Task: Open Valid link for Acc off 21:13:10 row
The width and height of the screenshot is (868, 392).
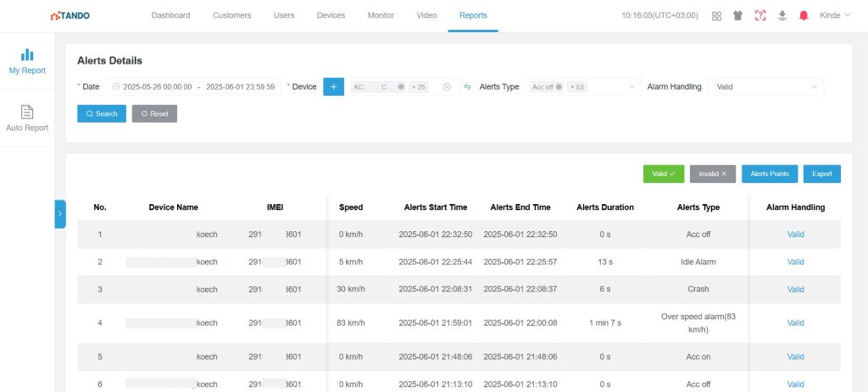Action: coord(795,384)
